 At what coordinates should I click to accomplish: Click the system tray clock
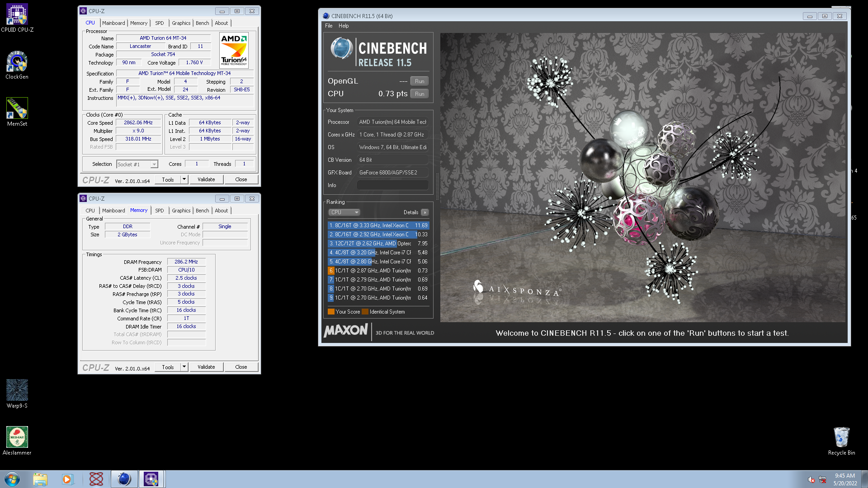pos(845,479)
